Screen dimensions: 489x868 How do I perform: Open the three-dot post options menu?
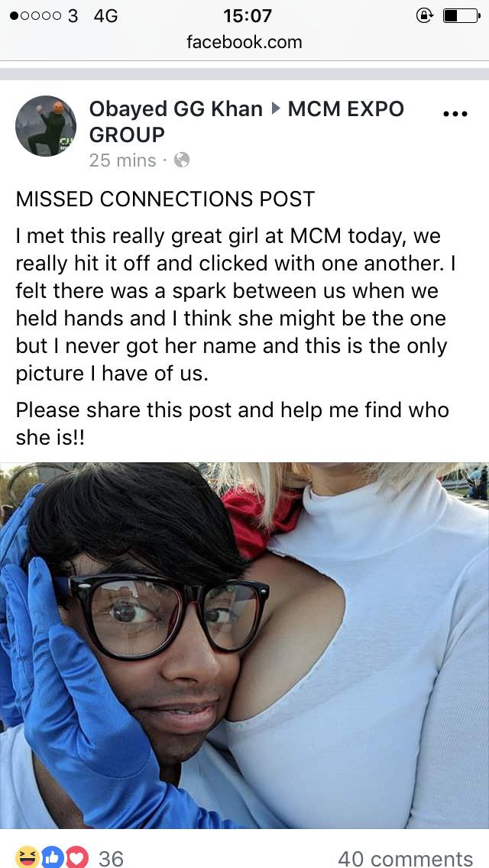pyautogui.click(x=456, y=114)
